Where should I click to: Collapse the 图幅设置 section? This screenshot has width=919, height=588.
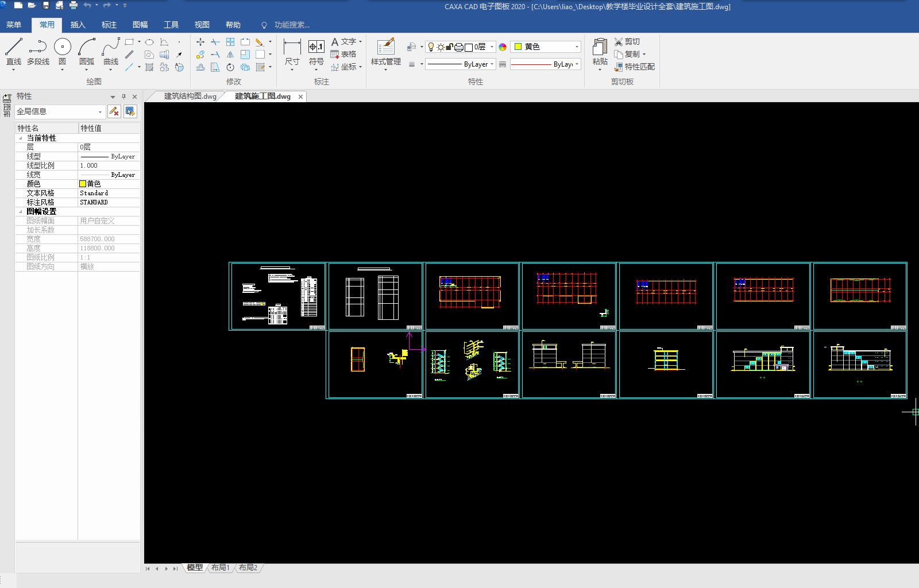click(21, 211)
